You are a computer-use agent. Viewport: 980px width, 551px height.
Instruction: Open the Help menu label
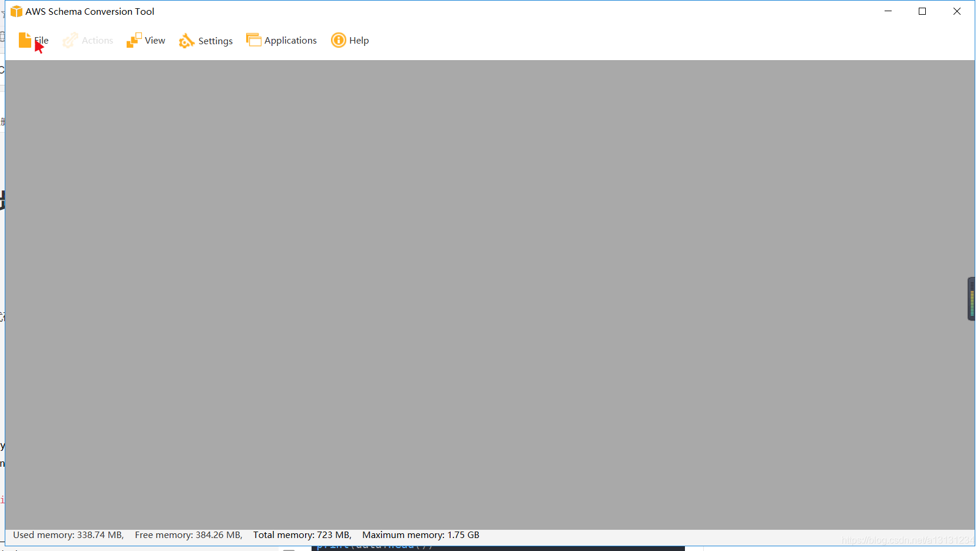pyautogui.click(x=359, y=41)
